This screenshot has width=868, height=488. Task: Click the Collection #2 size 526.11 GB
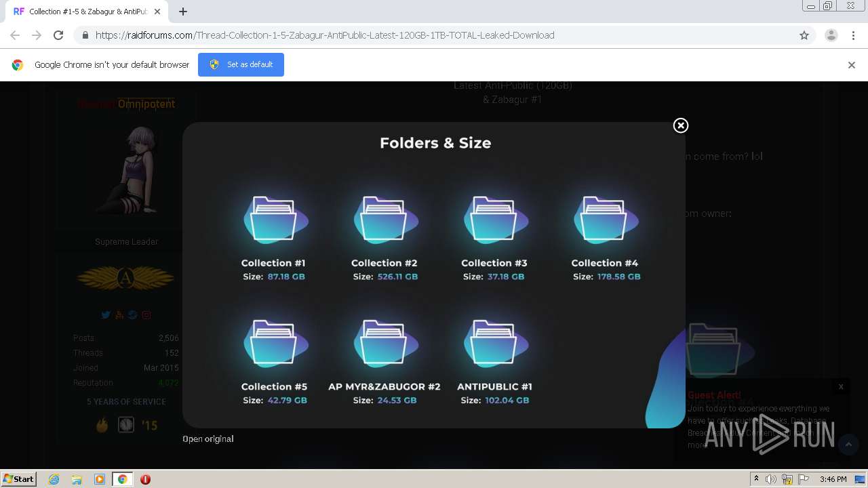pos(397,277)
